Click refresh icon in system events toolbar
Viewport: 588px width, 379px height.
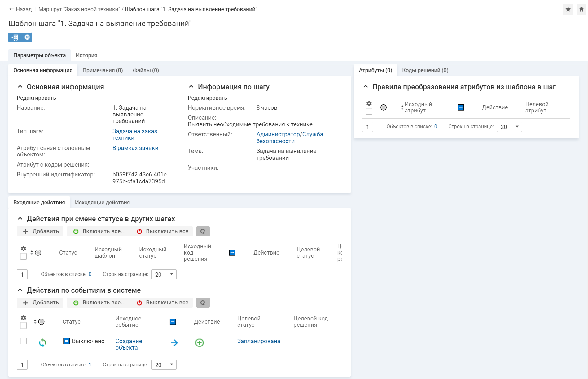click(x=203, y=303)
